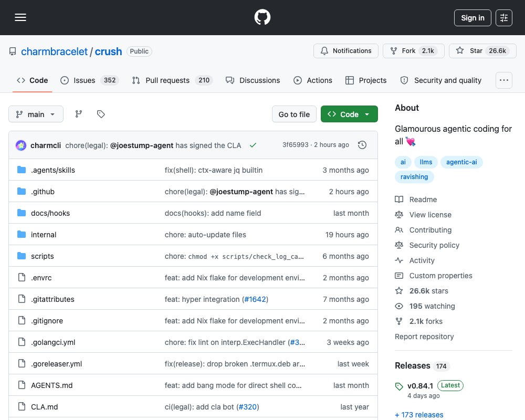Image resolution: width=525 pixels, height=420 pixels.
Task: Open commit 3f65993
Action: click(295, 145)
